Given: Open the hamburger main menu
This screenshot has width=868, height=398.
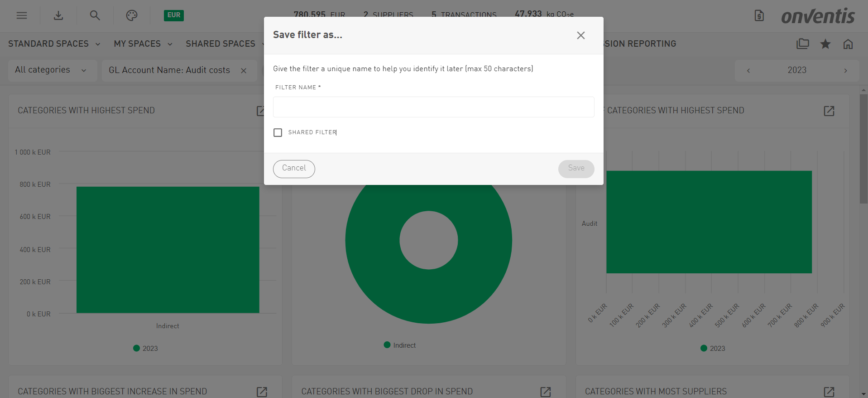Looking at the screenshot, I should 22,15.
